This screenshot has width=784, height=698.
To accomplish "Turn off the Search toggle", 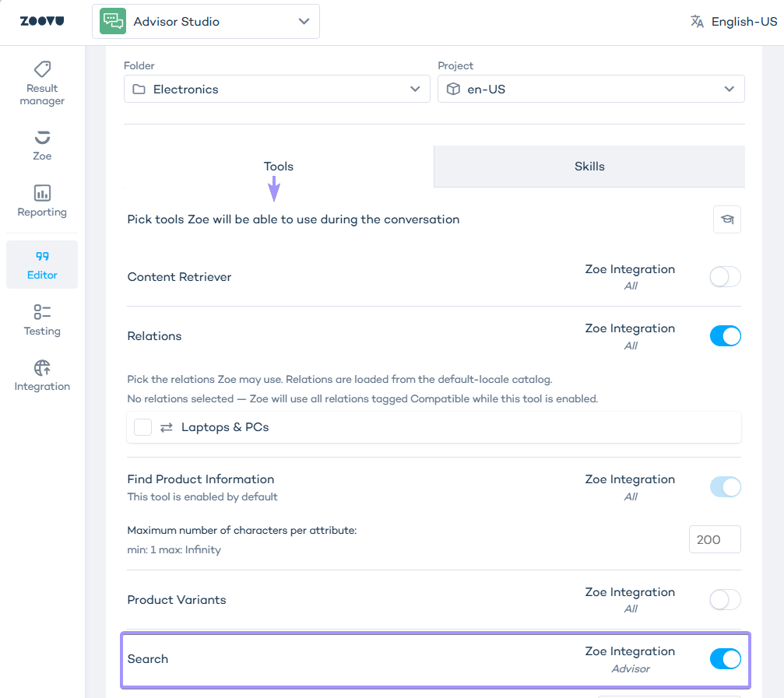I will (725, 659).
